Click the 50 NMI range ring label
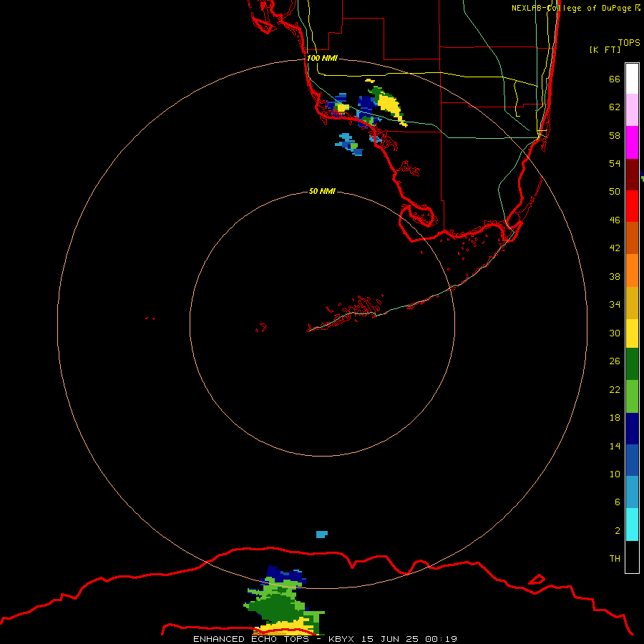Screen dimensions: 644x644 pos(322,191)
